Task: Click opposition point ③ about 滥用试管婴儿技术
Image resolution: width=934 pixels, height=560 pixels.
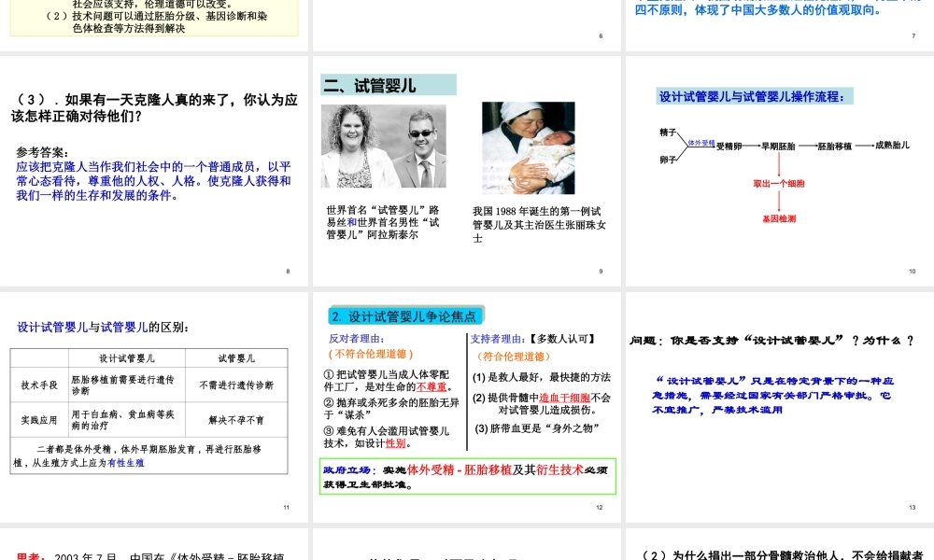Action: [387, 437]
